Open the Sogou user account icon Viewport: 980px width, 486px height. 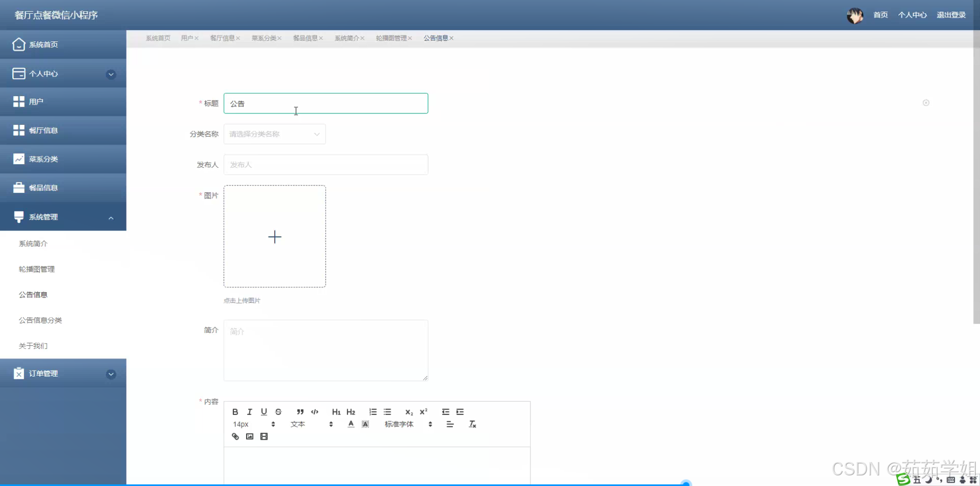(962, 480)
